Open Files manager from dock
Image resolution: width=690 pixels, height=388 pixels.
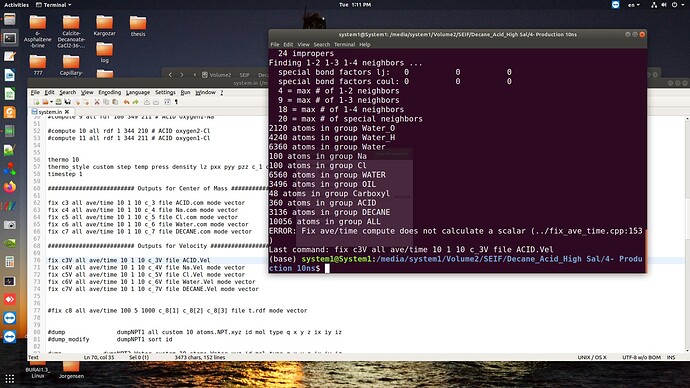pos(10,19)
